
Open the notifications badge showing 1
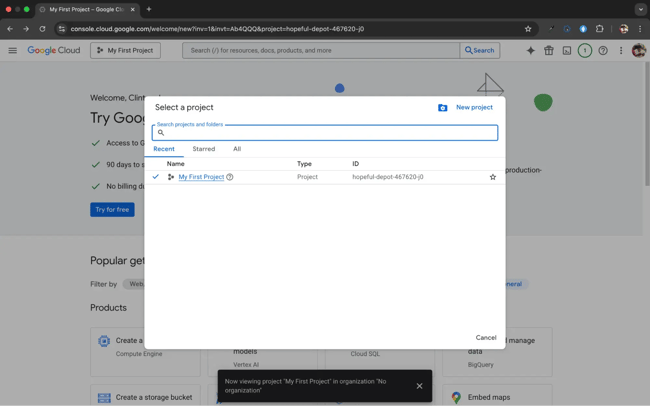coord(584,50)
